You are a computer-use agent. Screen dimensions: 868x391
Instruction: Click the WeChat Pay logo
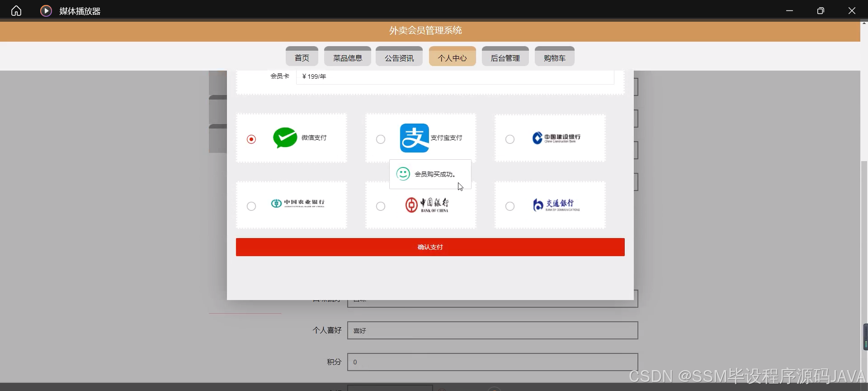[285, 138]
